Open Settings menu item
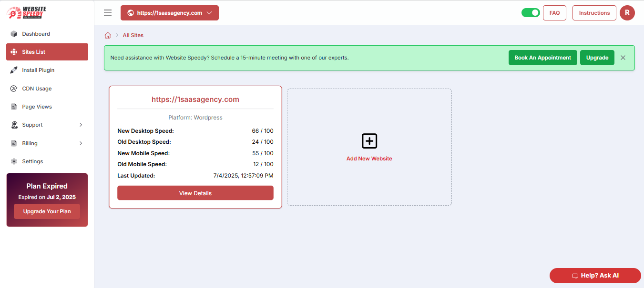Screen dimensions: 644x288 tap(47, 161)
